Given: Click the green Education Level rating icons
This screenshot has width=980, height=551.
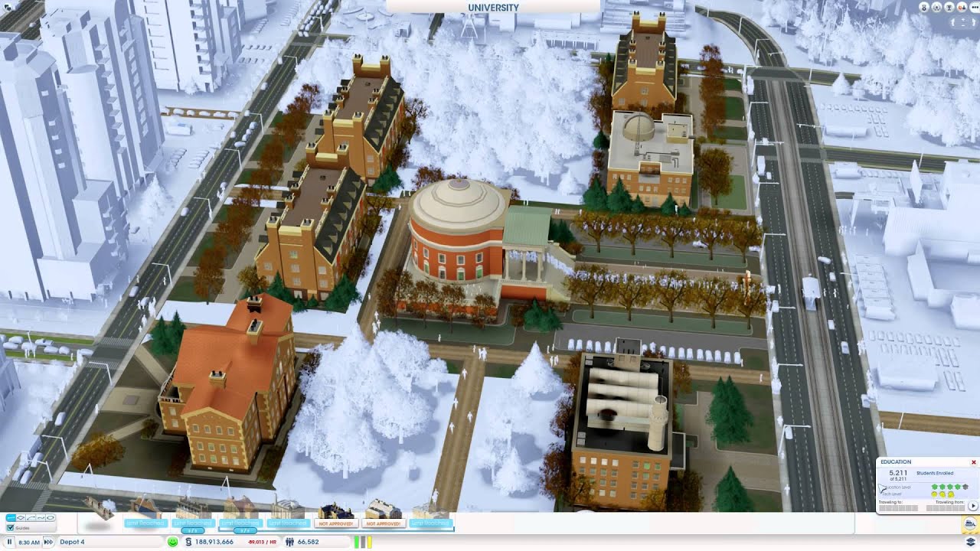Looking at the screenshot, I should pos(950,487).
